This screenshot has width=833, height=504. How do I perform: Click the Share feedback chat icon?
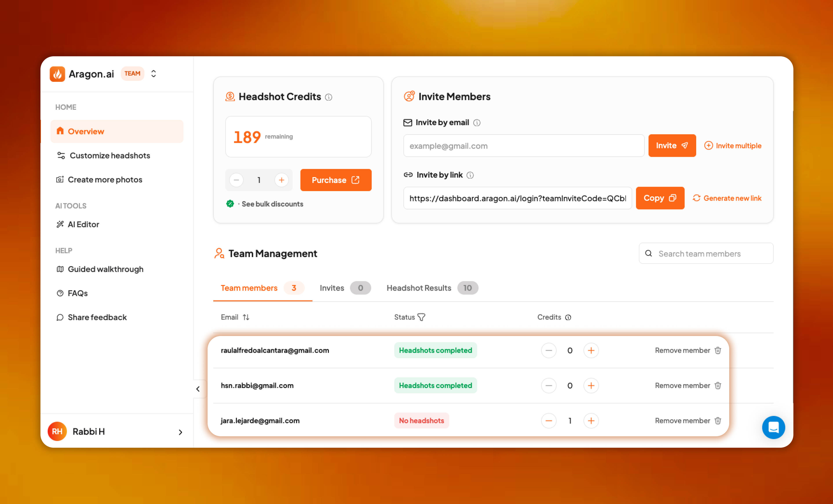(x=60, y=317)
